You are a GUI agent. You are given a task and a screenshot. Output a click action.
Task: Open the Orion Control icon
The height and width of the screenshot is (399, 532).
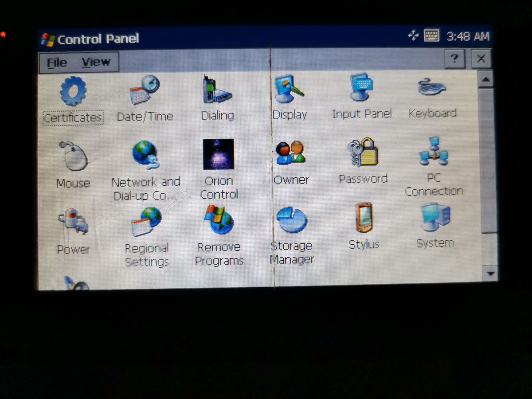(218, 154)
